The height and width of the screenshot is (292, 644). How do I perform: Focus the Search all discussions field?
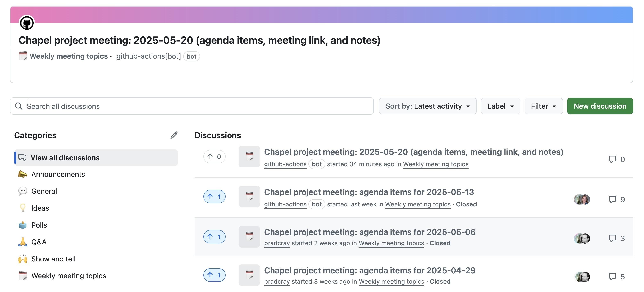click(192, 106)
